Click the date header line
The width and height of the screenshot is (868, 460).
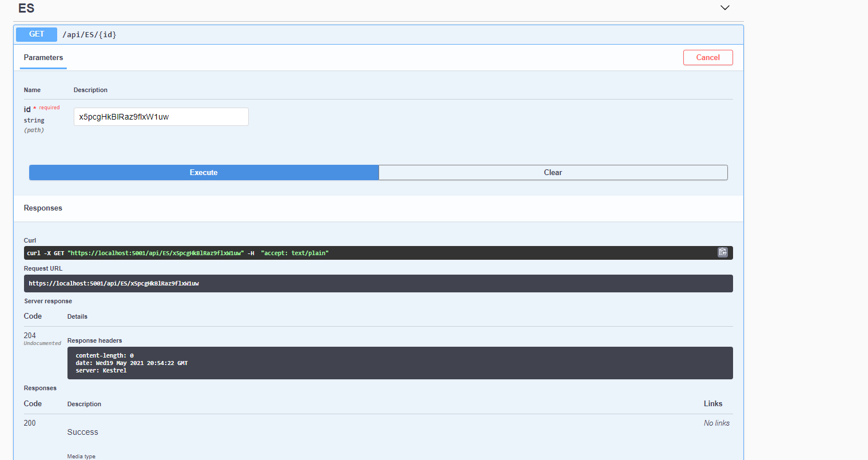click(132, 363)
